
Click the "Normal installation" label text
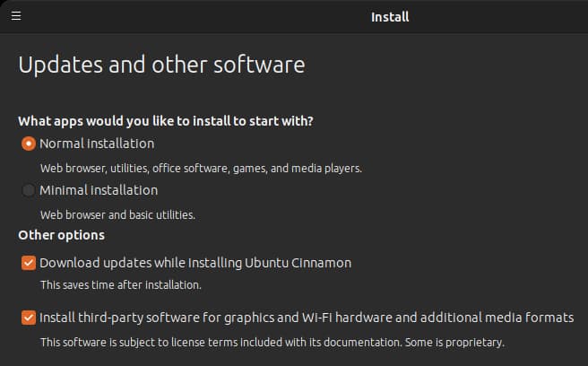[97, 144]
